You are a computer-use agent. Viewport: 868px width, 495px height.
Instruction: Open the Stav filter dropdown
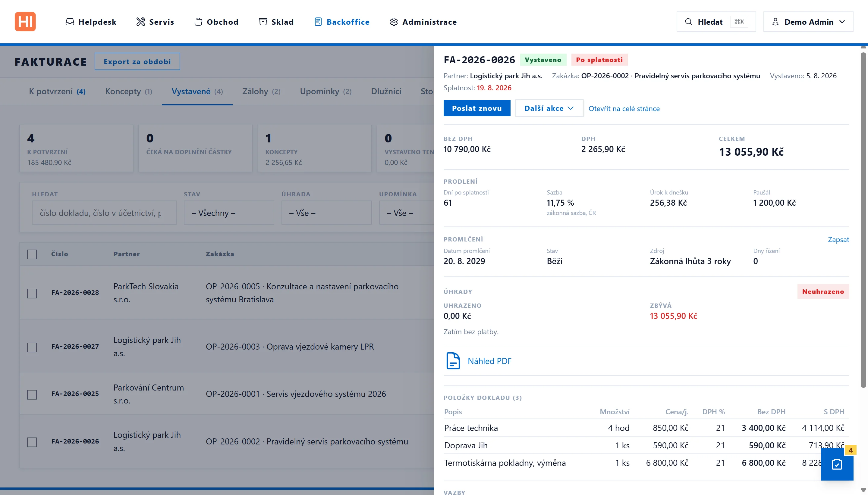click(x=229, y=213)
